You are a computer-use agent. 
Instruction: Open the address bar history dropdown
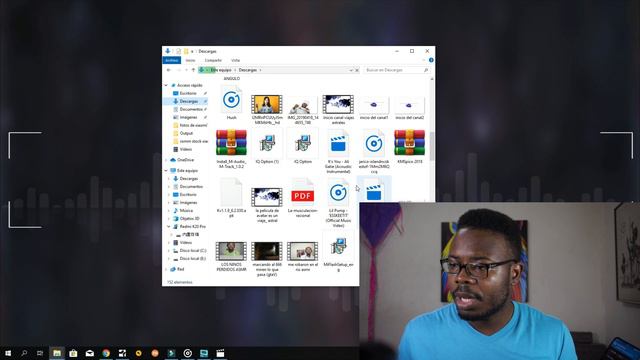[x=351, y=70]
